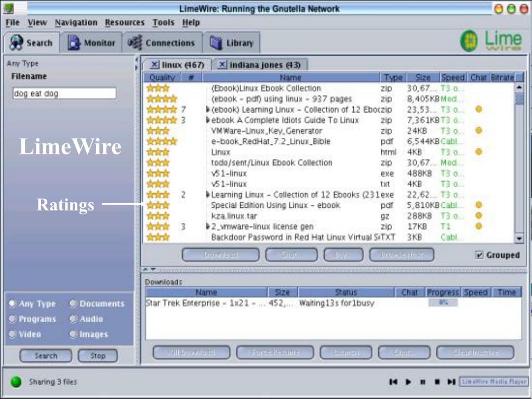Click the green connection status indicator
The width and height of the screenshot is (532, 399).
[x=16, y=382]
